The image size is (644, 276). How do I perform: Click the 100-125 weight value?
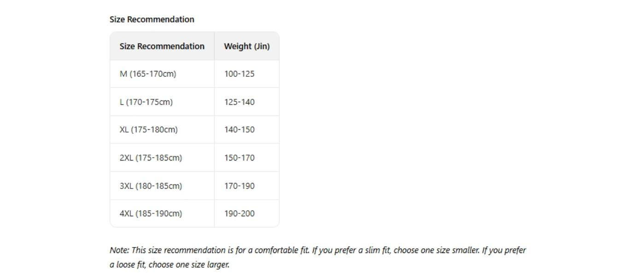(x=239, y=74)
